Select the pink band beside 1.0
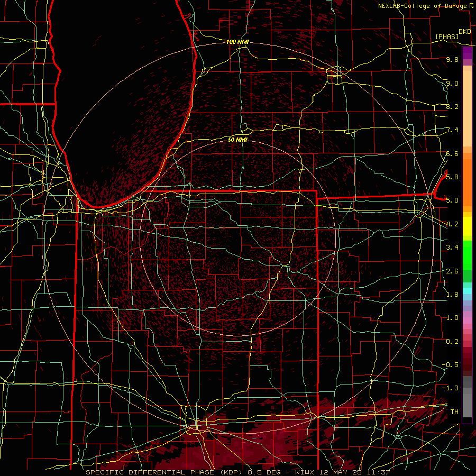Image resolution: width=476 pixels, height=476 pixels. coord(467,321)
